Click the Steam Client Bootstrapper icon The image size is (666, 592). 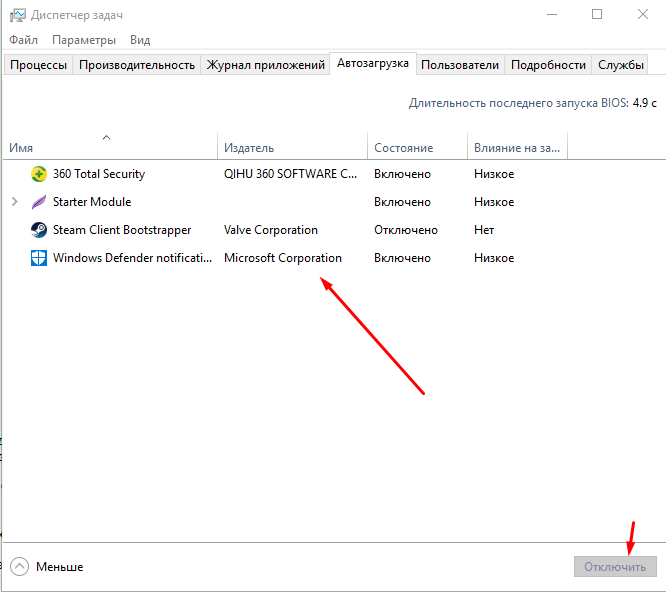(39, 230)
